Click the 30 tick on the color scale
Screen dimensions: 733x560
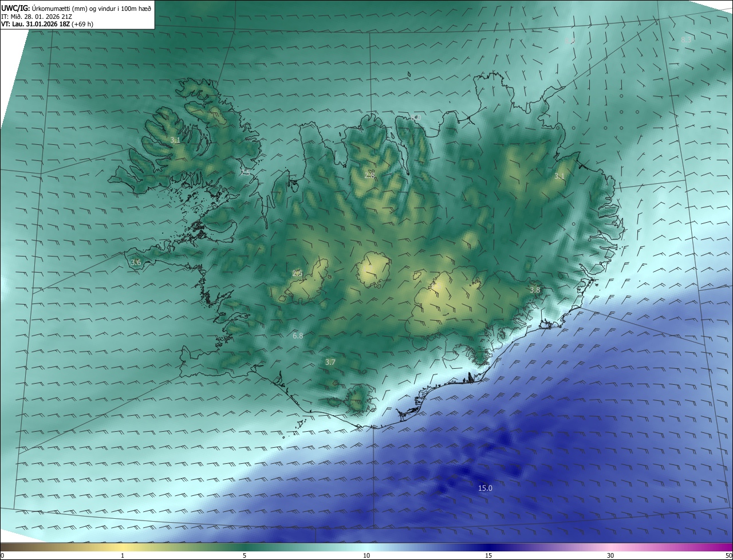click(x=610, y=555)
